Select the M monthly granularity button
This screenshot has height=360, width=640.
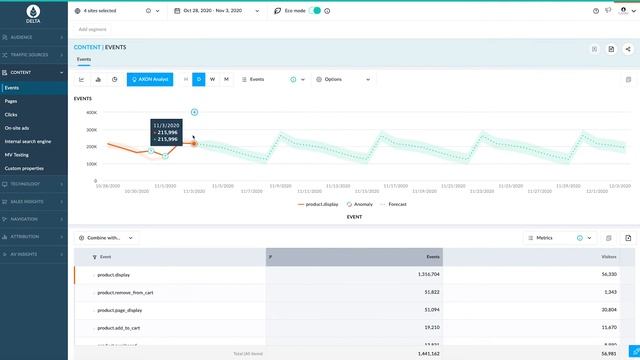coord(226,80)
